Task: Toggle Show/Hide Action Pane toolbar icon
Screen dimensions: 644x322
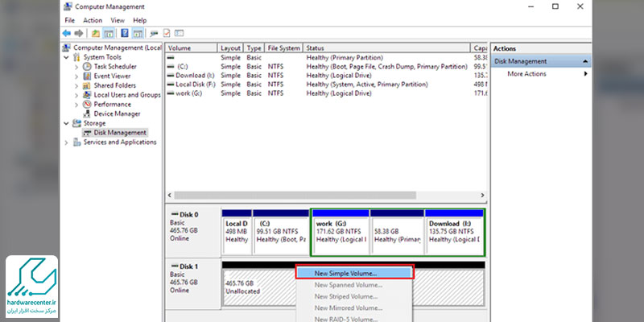Action: click(138, 33)
